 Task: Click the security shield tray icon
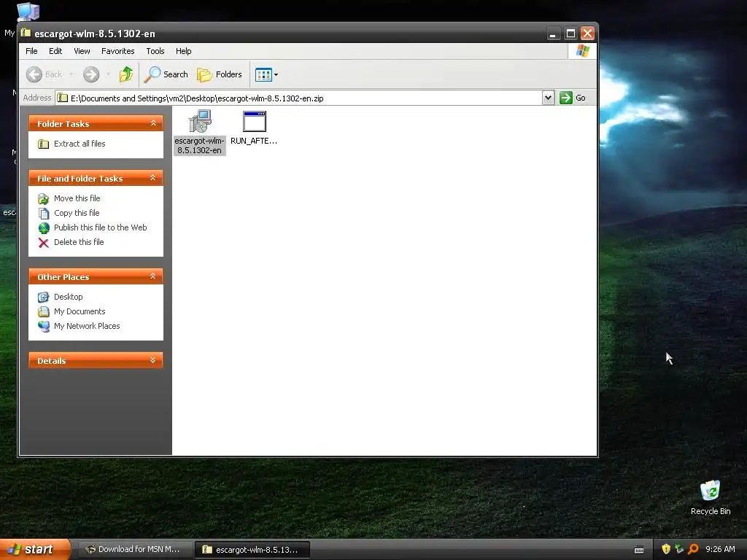click(x=666, y=549)
